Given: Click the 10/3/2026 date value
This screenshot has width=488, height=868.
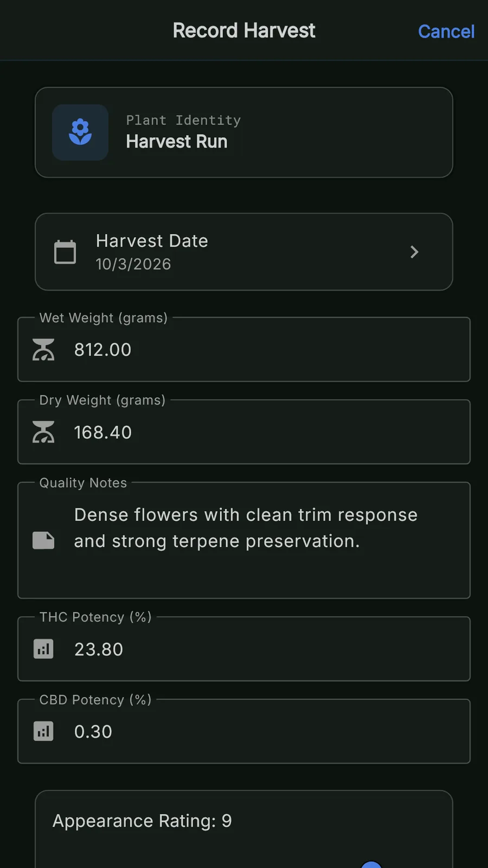Looking at the screenshot, I should point(133,264).
